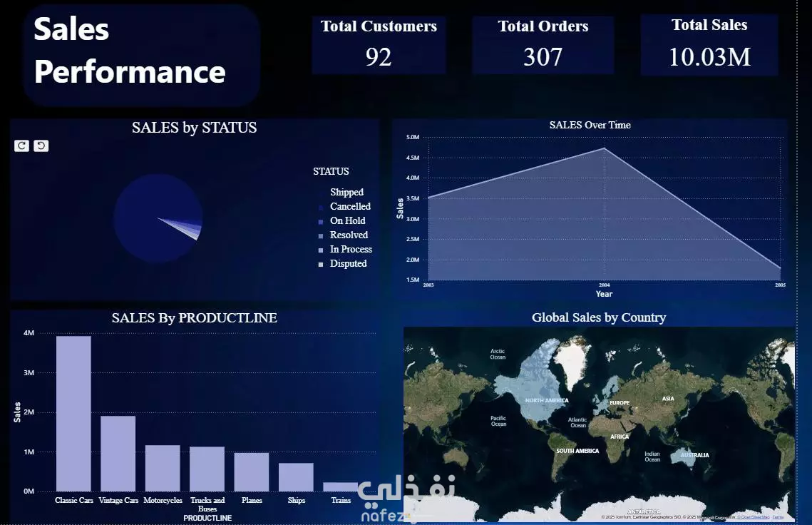The image size is (812, 525).
Task: Click the ASIA label on map
Action: (x=668, y=399)
